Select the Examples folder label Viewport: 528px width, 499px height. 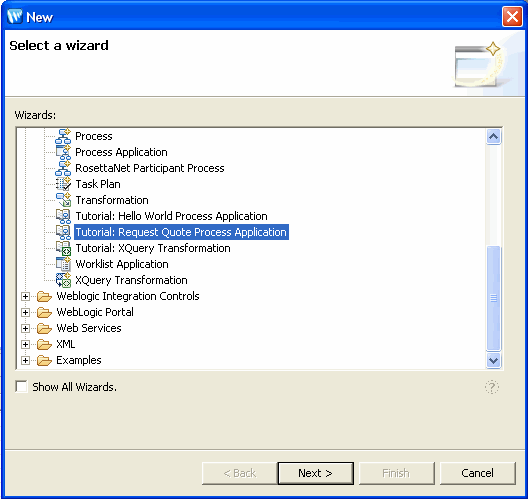tap(79, 360)
